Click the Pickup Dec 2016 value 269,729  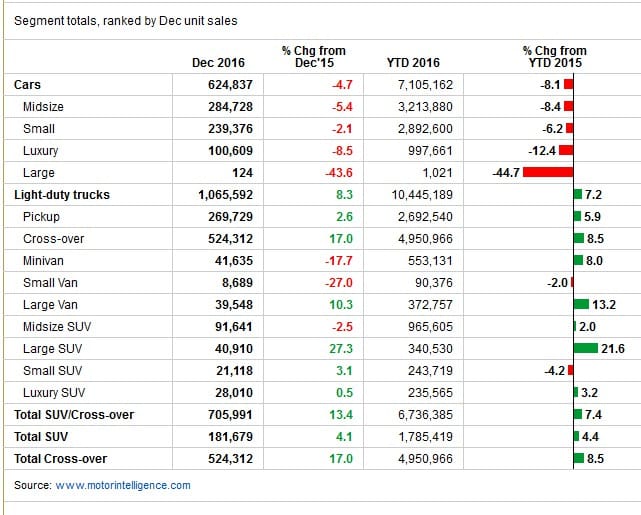click(x=230, y=217)
